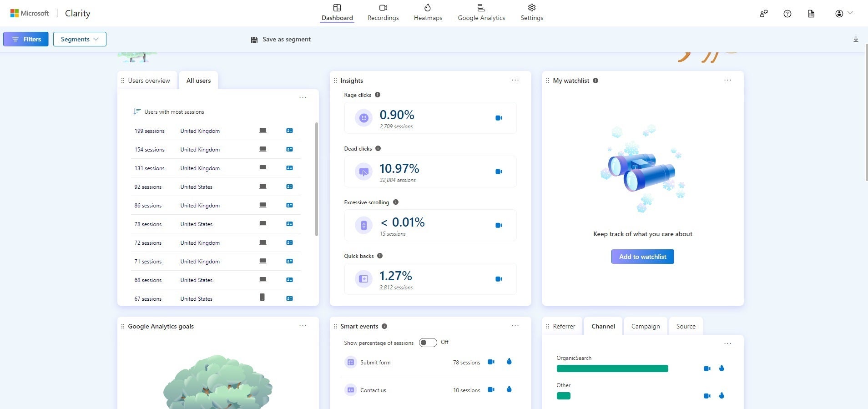Open heatmap for Contact us event
868x409 pixels.
[x=509, y=389]
